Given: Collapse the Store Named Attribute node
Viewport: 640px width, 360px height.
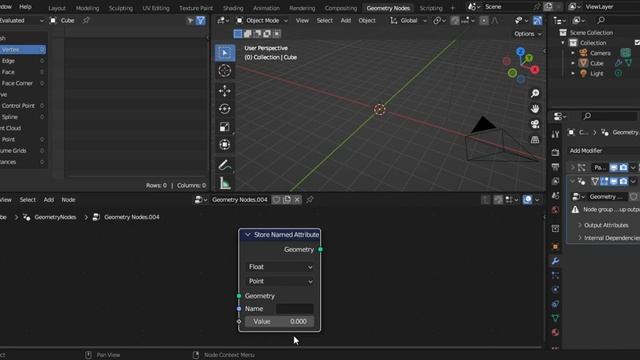Looking at the screenshot, I should (x=247, y=235).
